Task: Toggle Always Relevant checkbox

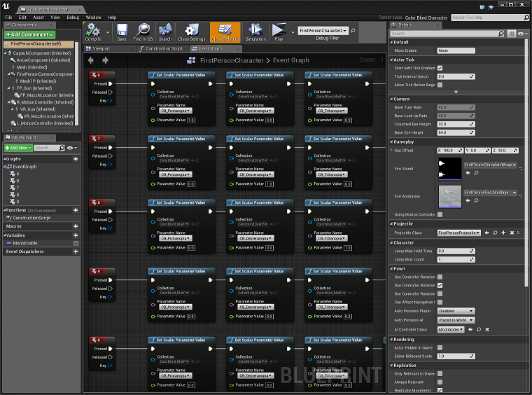Action: [x=440, y=382]
